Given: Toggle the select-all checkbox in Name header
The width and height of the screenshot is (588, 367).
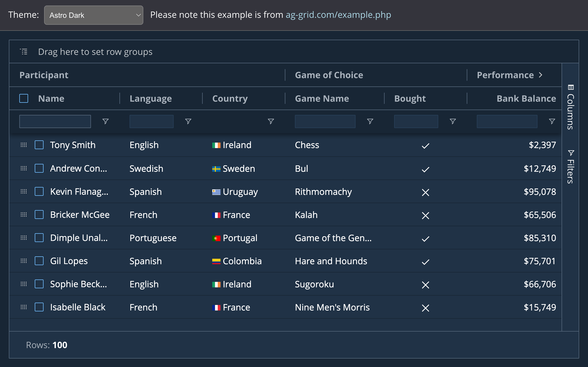Looking at the screenshot, I should pyautogui.click(x=24, y=99).
